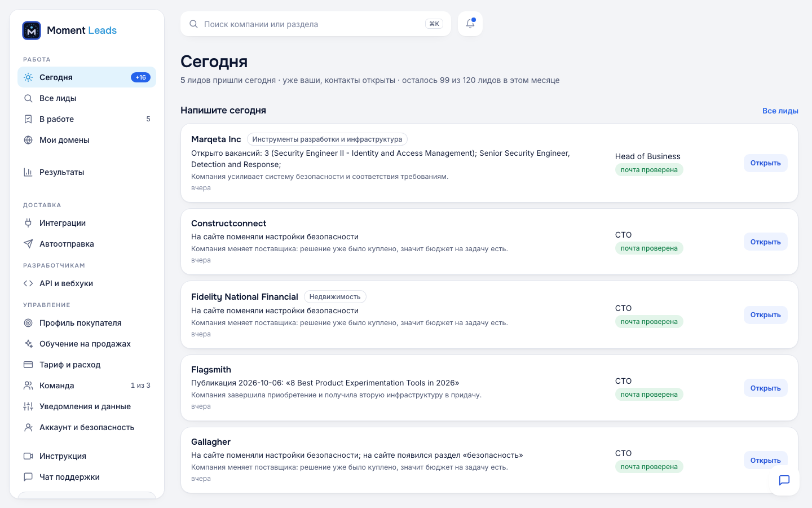Click the +16 badge on Сегодня
Screen dimensions: 812x508
coord(141,77)
